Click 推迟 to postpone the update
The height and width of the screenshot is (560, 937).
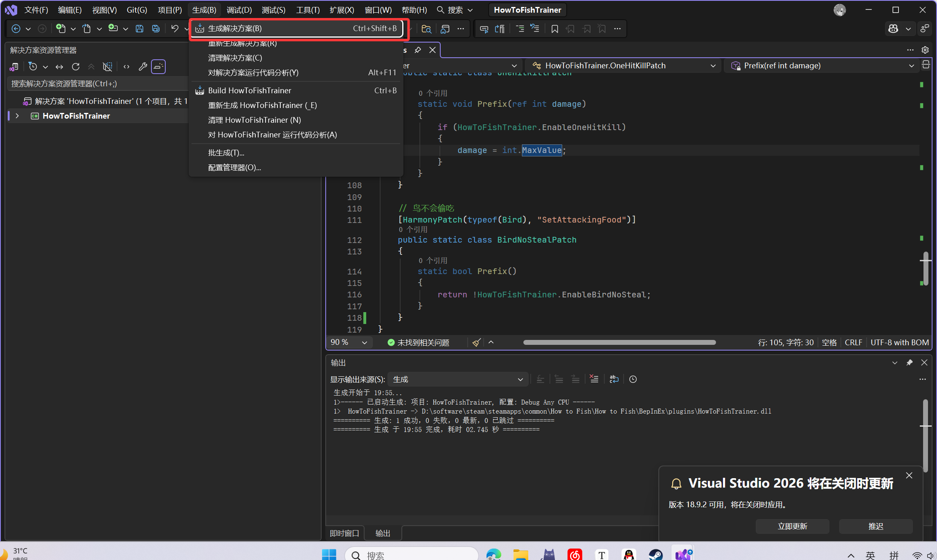point(876,526)
